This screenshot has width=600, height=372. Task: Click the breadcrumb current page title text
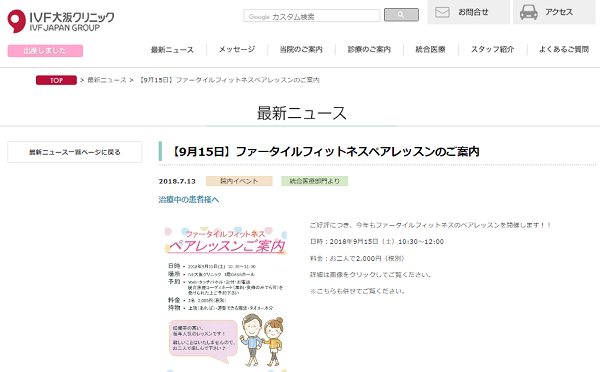229,80
